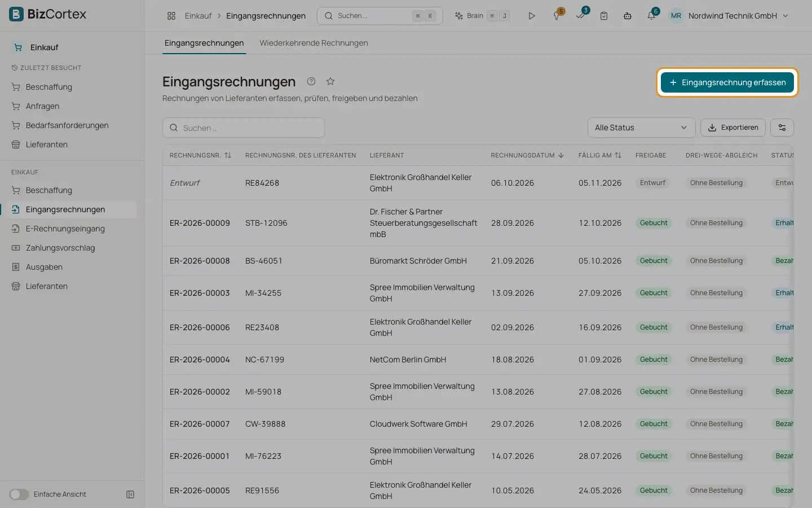Click Büromarkt Schröder GmbH cell
This screenshot has width=812, height=508.
click(x=418, y=261)
